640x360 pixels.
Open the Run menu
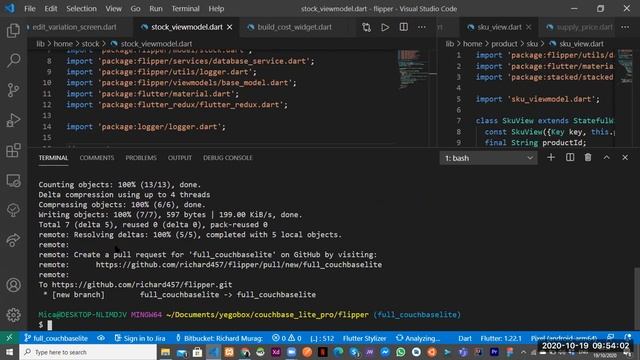coord(156,9)
